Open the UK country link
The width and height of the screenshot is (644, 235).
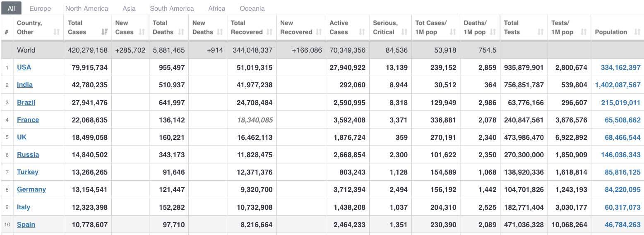tap(22, 137)
